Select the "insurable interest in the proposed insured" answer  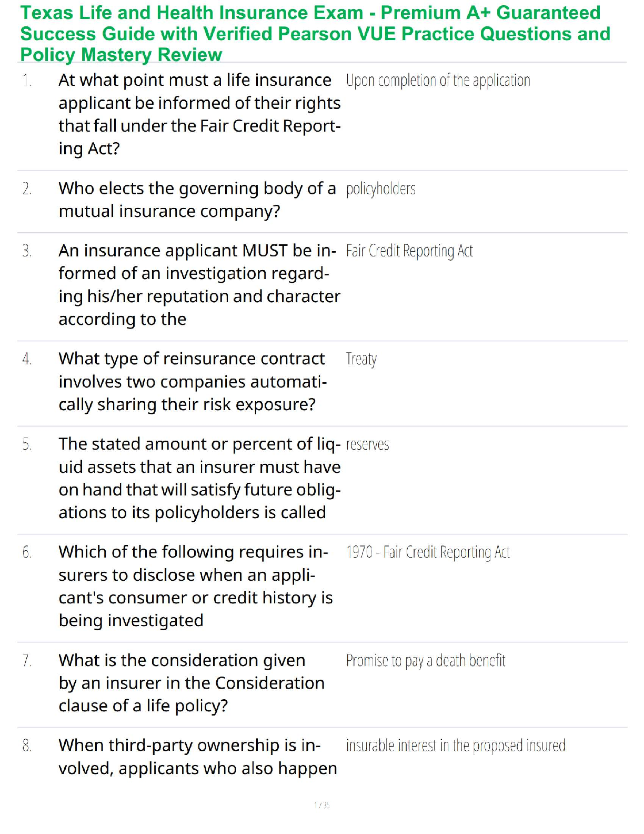coord(456,746)
